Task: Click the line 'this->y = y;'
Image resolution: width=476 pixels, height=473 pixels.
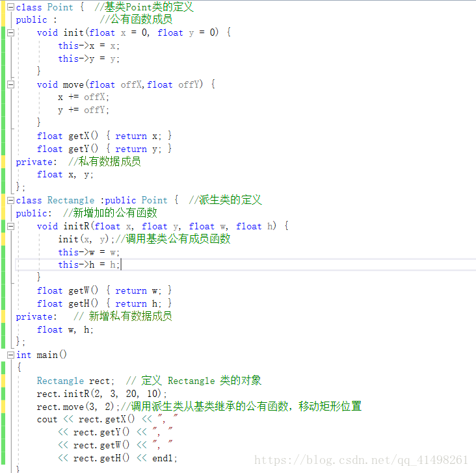Action: (88, 58)
